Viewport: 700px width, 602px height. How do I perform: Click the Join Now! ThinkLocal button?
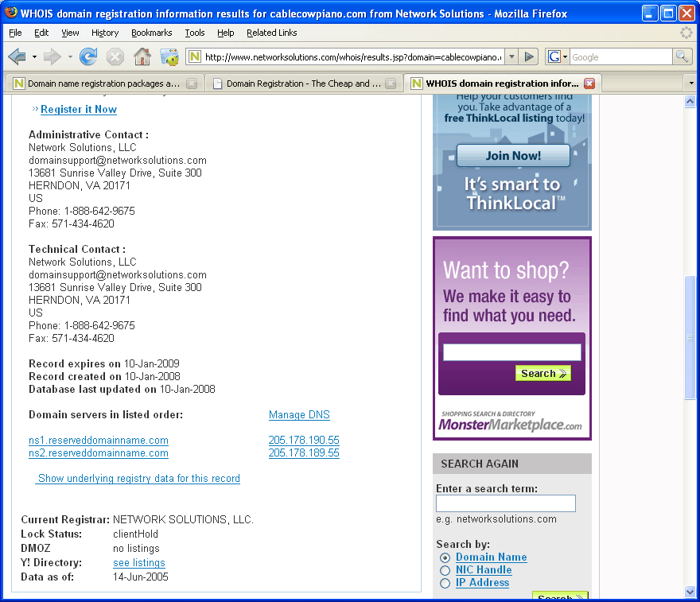point(513,156)
